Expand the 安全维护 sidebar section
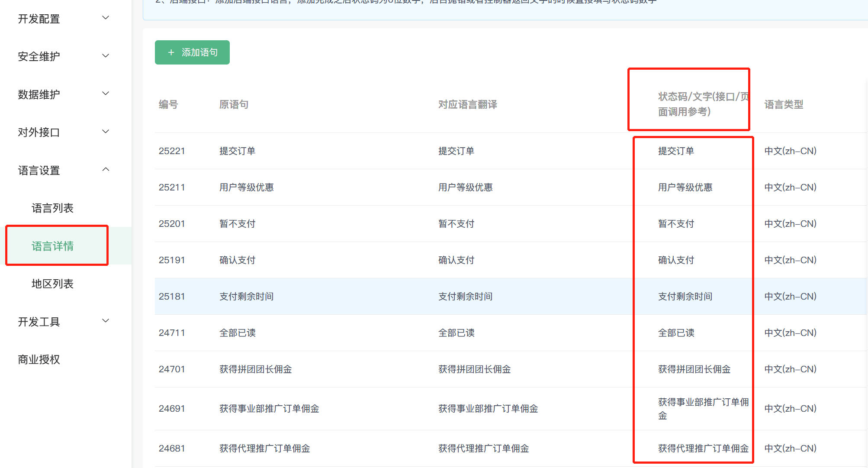868x468 pixels. [x=39, y=56]
